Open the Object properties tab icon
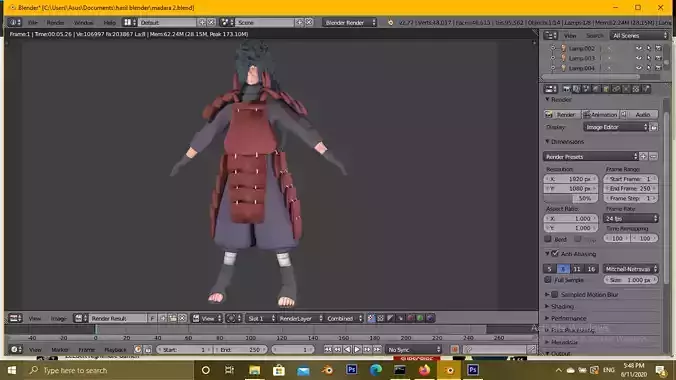Image resolution: width=676 pixels, height=380 pixels. [x=606, y=89]
